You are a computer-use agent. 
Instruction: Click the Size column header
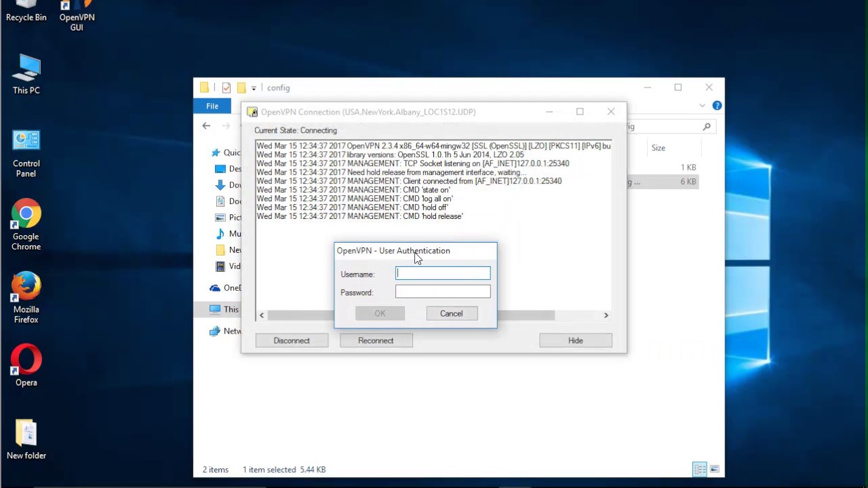658,148
